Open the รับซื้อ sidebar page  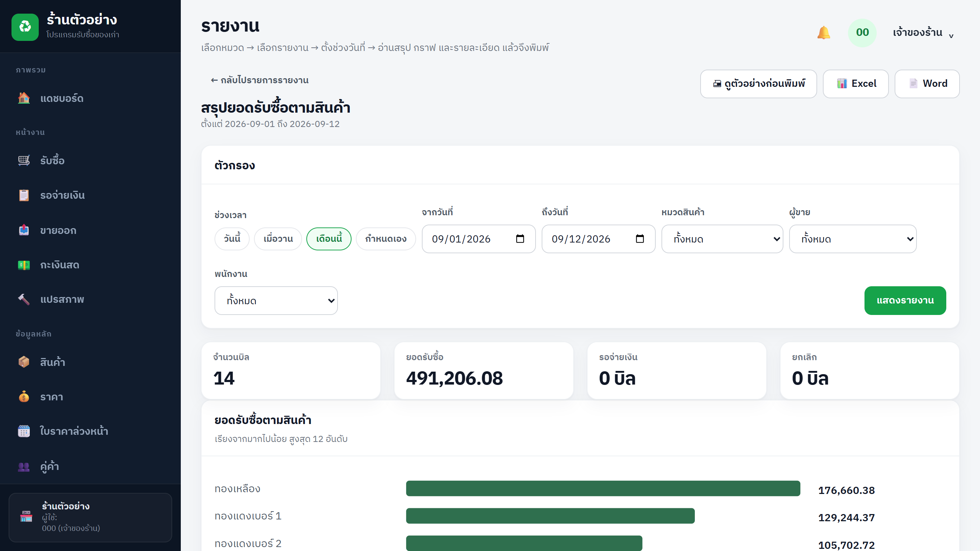pos(90,160)
